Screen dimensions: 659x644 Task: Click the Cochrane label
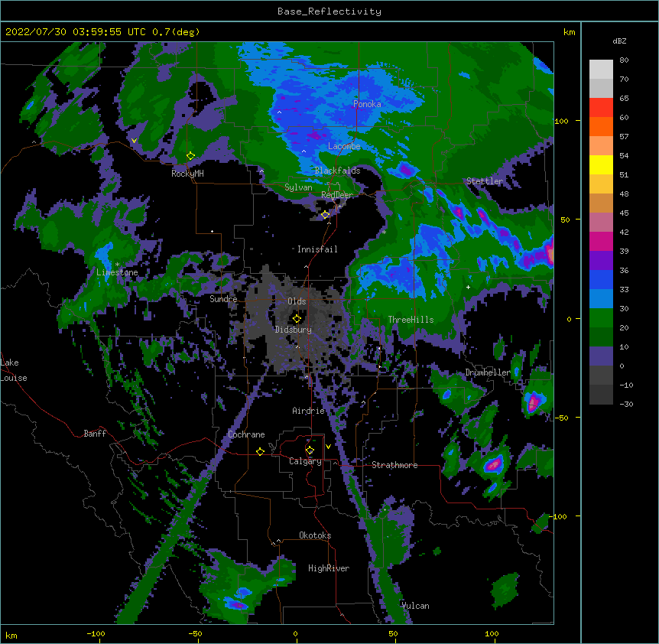246,434
